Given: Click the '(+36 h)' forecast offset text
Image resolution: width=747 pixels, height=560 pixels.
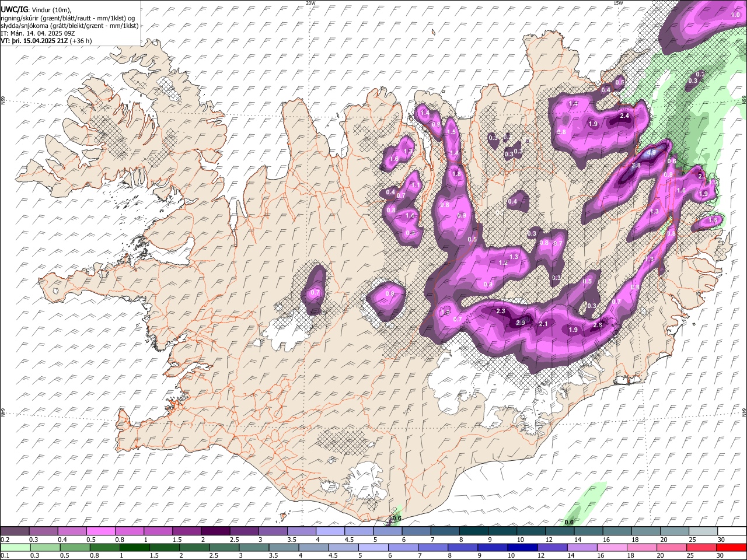Looking at the screenshot, I should click(81, 41).
